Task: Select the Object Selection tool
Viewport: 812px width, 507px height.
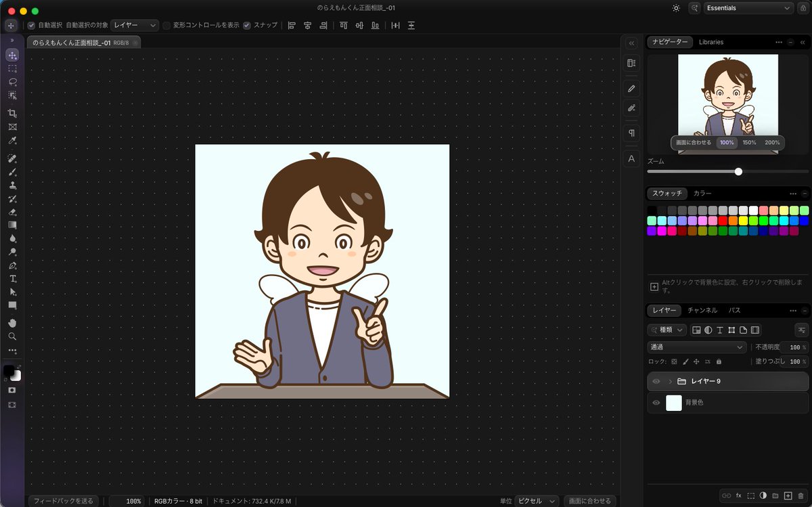Action: coord(12,95)
